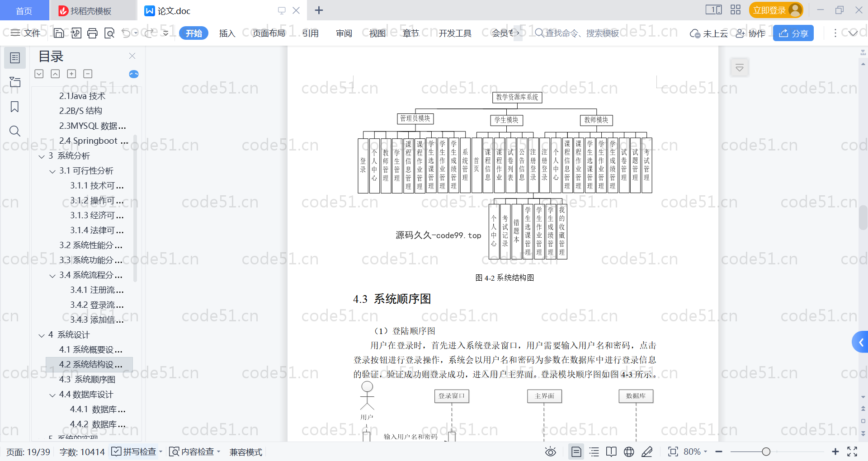Click the 查找命令、搜索模板 search field

[x=577, y=33]
